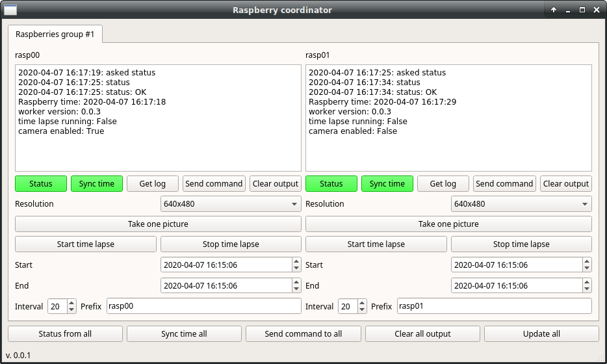The image size is (607, 364).
Task: Increase rasp01 Interval with up arrow
Action: click(362, 303)
